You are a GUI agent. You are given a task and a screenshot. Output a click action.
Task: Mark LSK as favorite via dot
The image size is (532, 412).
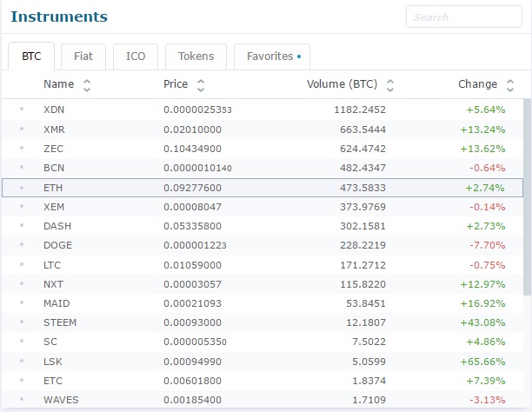pyautogui.click(x=22, y=361)
